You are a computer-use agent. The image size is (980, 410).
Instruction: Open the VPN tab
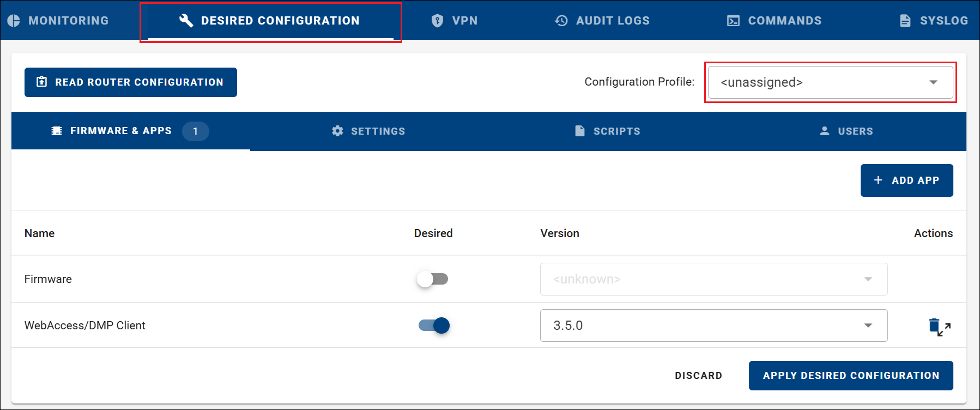454,21
